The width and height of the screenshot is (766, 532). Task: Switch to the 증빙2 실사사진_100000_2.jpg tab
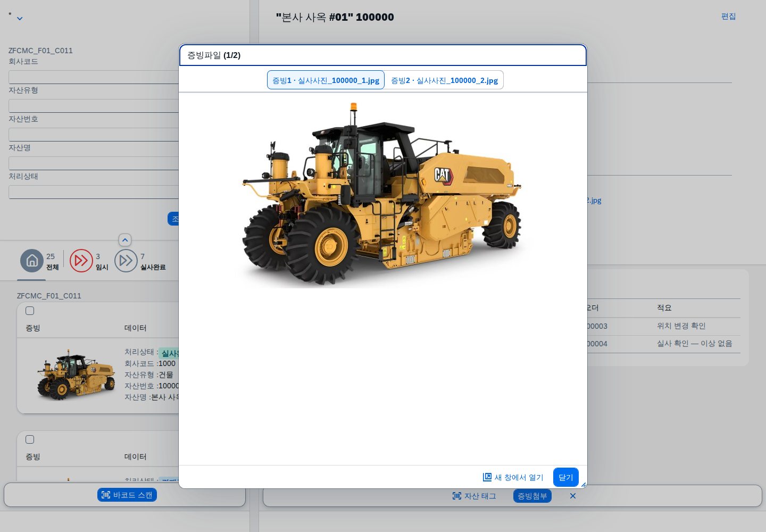pyautogui.click(x=444, y=80)
